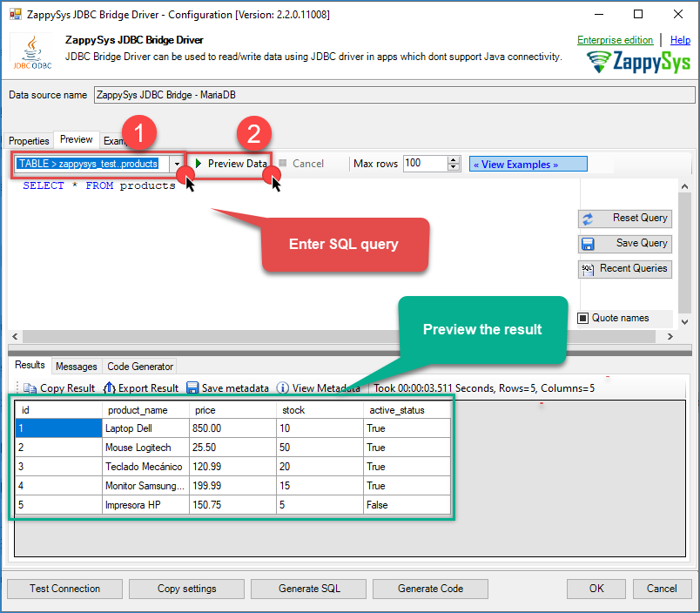Open the Enterprise edition link
The width and height of the screenshot is (700, 613).
[x=615, y=40]
